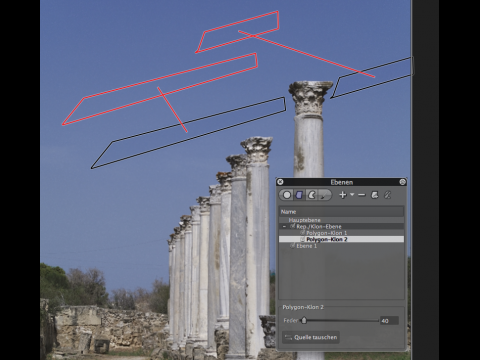Remove selected layer with the minus icon

362,195
